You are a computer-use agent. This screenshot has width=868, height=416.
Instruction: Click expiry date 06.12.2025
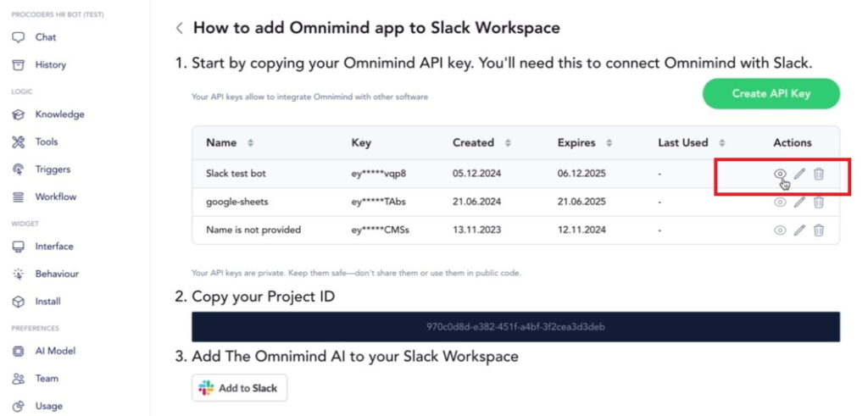coord(581,174)
